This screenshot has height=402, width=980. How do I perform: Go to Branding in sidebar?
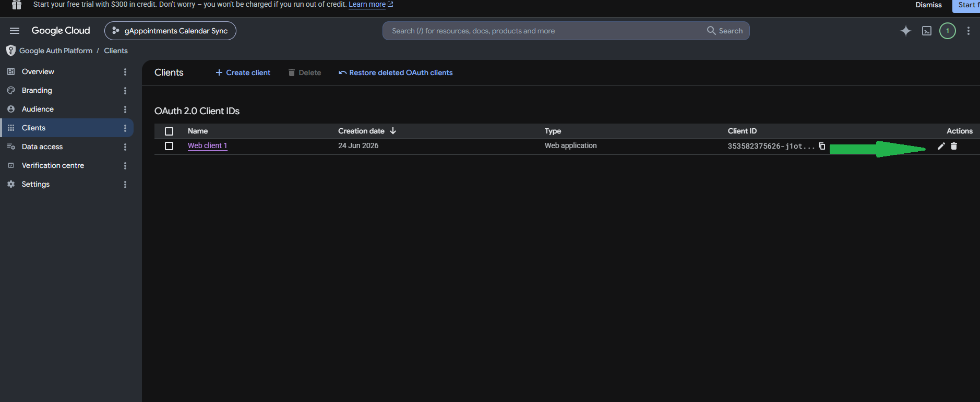point(37,90)
